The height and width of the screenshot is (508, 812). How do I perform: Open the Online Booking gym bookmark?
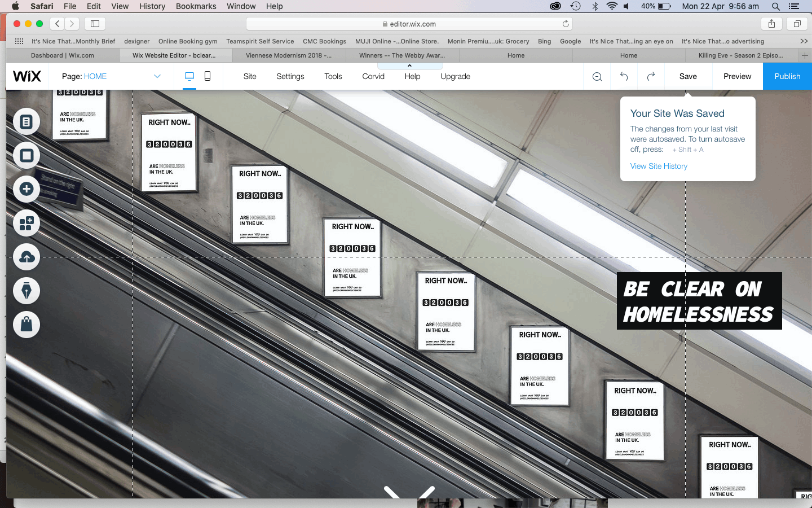[x=188, y=41]
